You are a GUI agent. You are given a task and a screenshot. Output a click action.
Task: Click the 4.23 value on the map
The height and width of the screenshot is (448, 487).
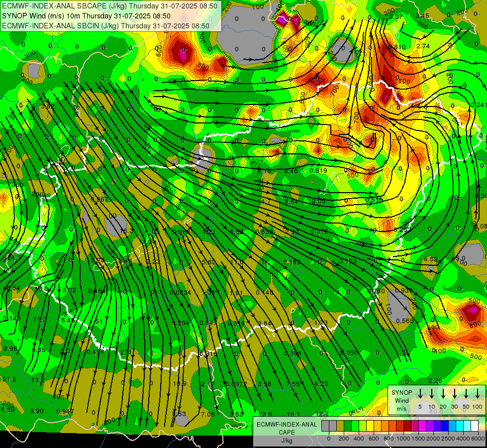tap(321, 384)
